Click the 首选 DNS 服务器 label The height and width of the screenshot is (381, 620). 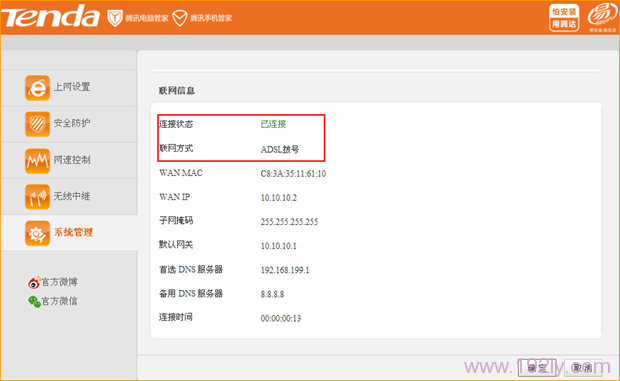tap(191, 270)
